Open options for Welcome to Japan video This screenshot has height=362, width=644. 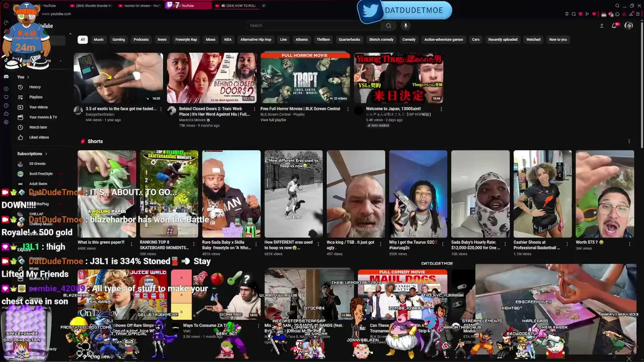pyautogui.click(x=441, y=109)
